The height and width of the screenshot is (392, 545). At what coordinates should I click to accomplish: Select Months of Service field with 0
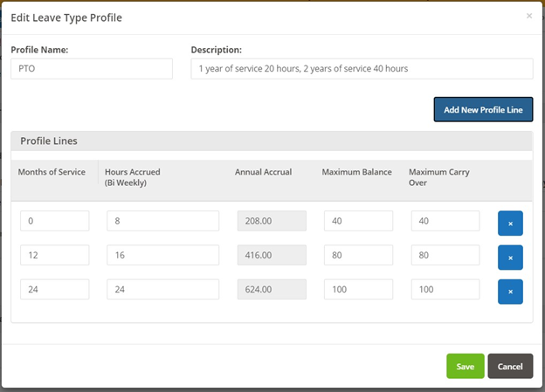[54, 221]
